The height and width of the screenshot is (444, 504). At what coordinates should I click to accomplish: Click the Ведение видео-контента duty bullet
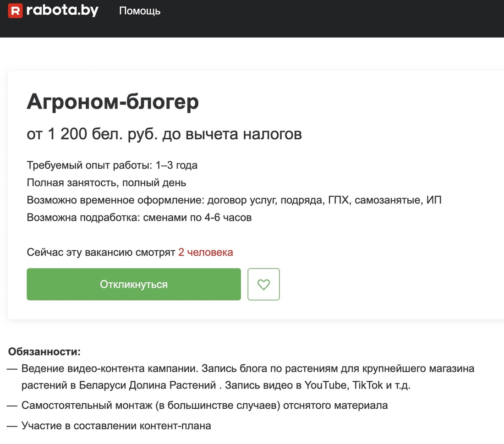(x=240, y=377)
